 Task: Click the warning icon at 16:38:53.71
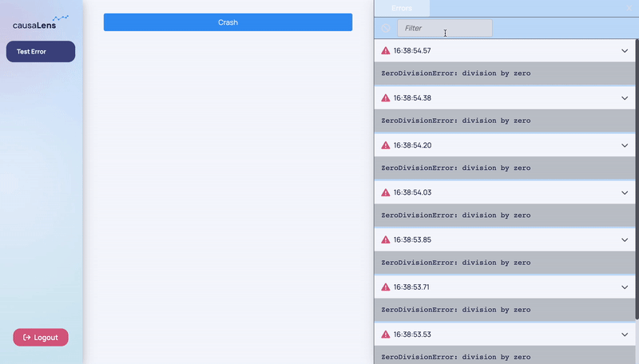pos(386,287)
